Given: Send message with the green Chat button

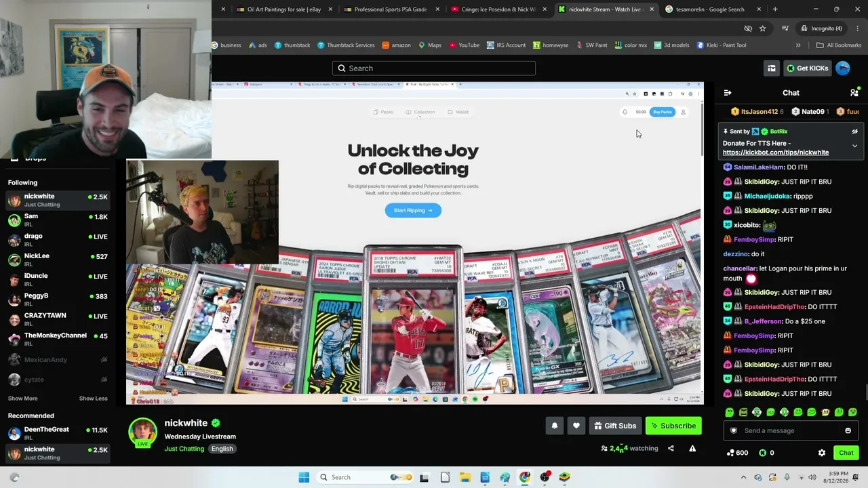Looking at the screenshot, I should pos(846,453).
